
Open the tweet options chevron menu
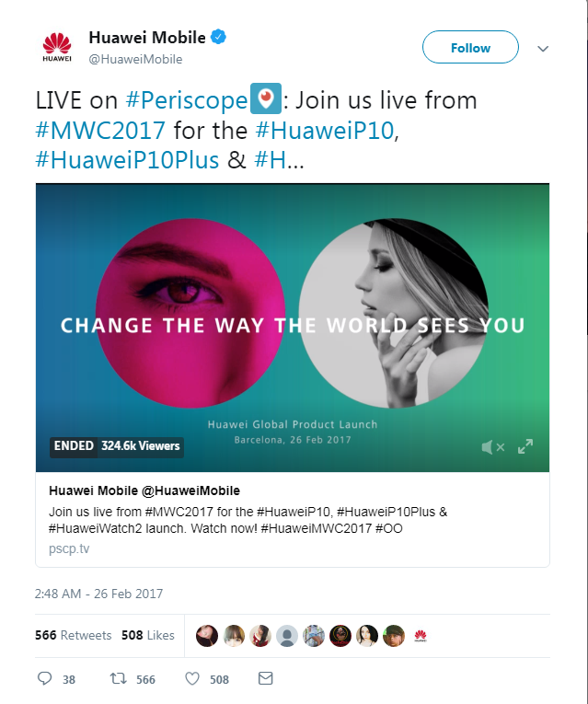coord(543,49)
